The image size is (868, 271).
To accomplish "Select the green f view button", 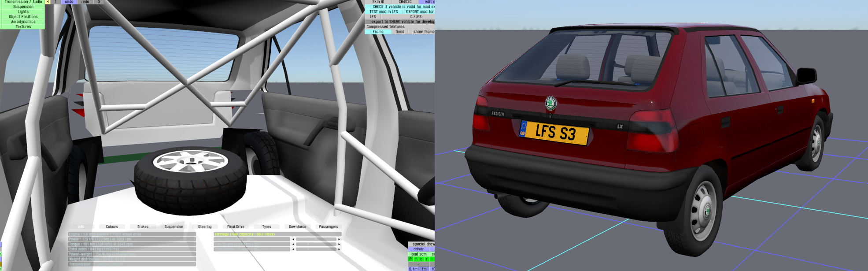I will 416,259.
